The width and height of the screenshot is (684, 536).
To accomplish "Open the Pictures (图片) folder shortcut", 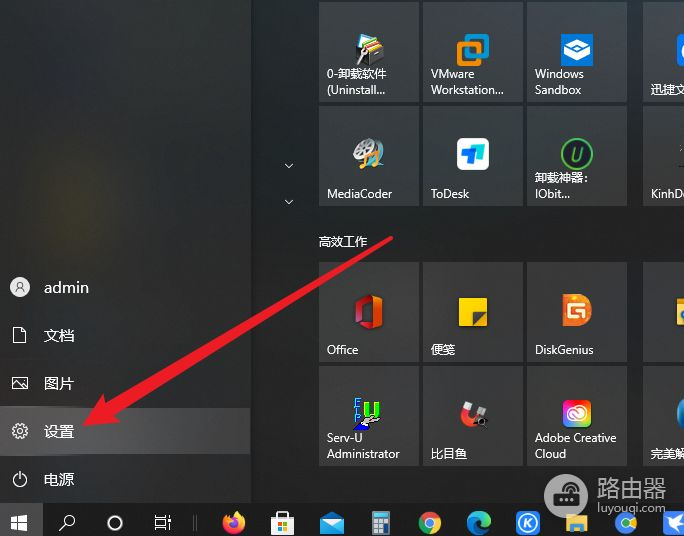I will [59, 384].
